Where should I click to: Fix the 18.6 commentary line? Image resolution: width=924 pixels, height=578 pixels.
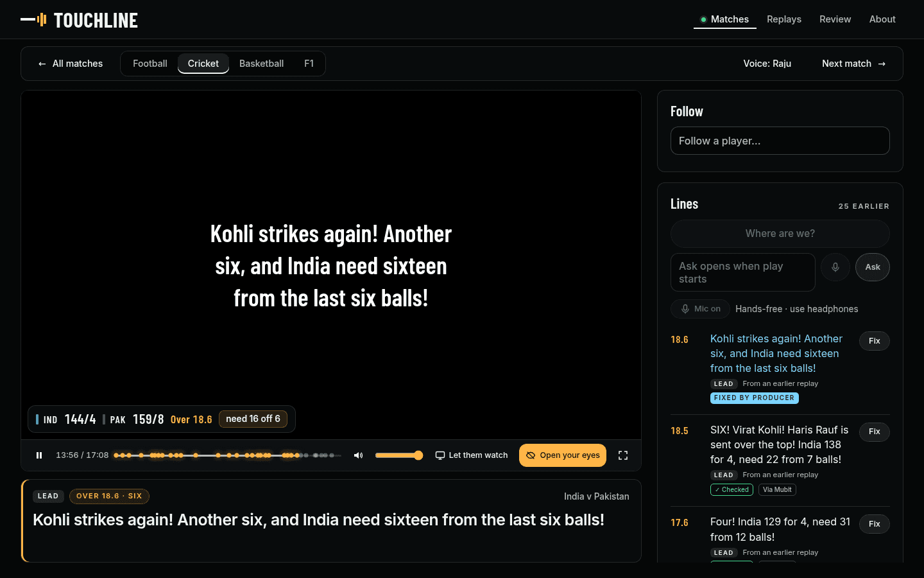point(875,341)
